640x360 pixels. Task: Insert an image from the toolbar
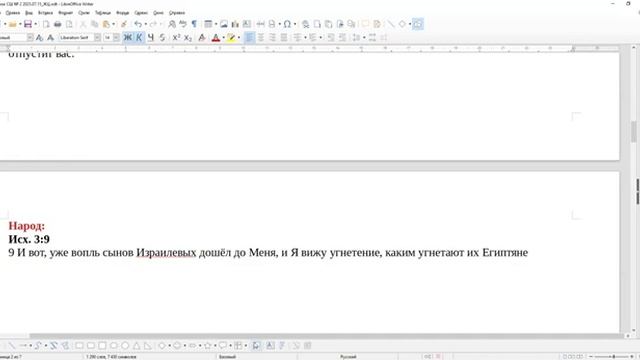point(224,24)
